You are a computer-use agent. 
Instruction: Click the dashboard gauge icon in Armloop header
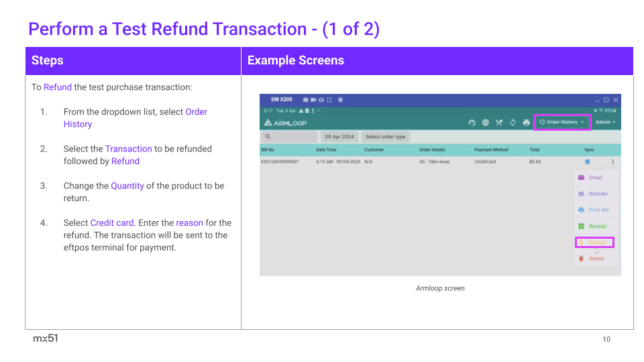tap(472, 122)
